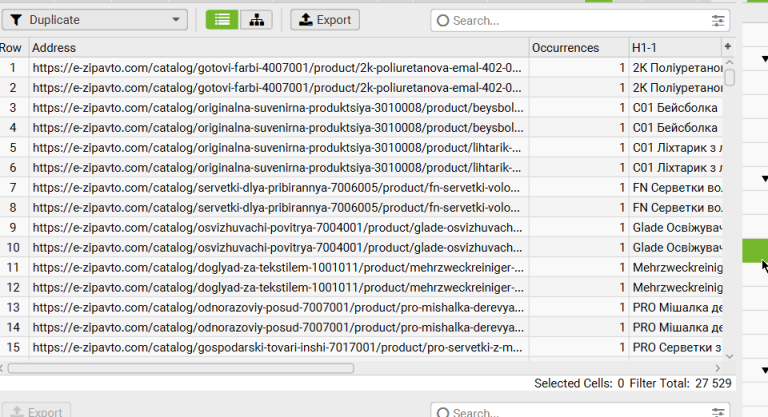The image size is (768, 417).
Task: Click the upper Export button
Action: pos(325,20)
